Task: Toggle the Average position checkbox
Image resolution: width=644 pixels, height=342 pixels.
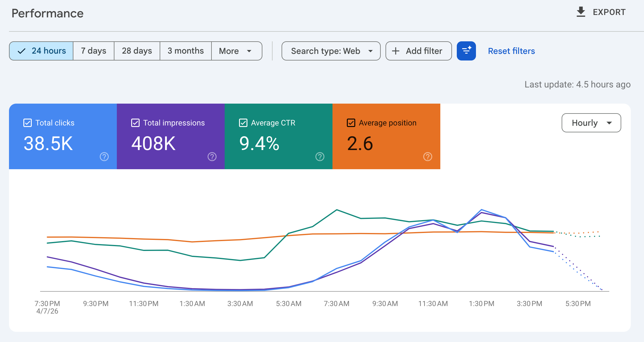Action: point(351,123)
